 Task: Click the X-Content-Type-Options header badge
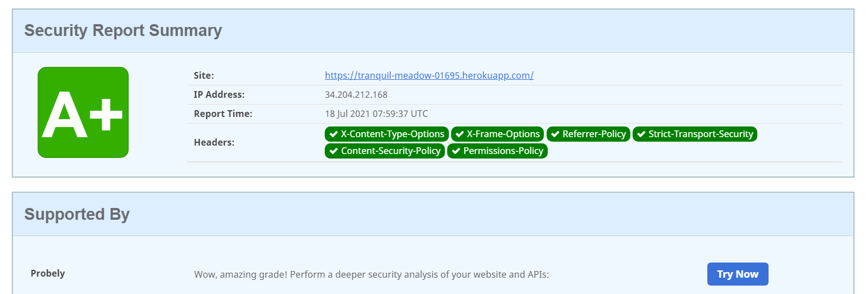(x=387, y=134)
